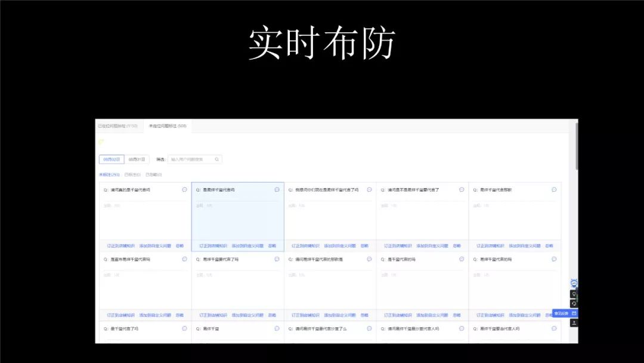Show the 已标注(0) filter list
Screen dimensions: 644x363
pyautogui.click(x=132, y=175)
